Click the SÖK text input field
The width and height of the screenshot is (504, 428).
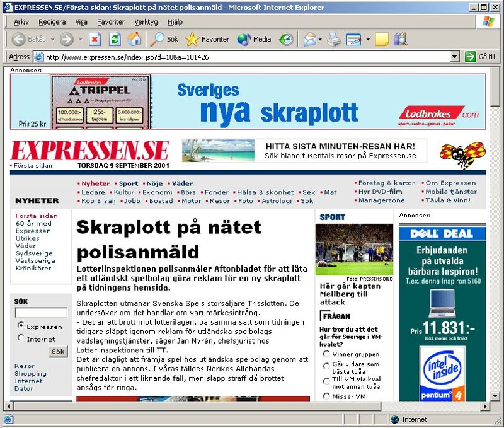coord(41,313)
